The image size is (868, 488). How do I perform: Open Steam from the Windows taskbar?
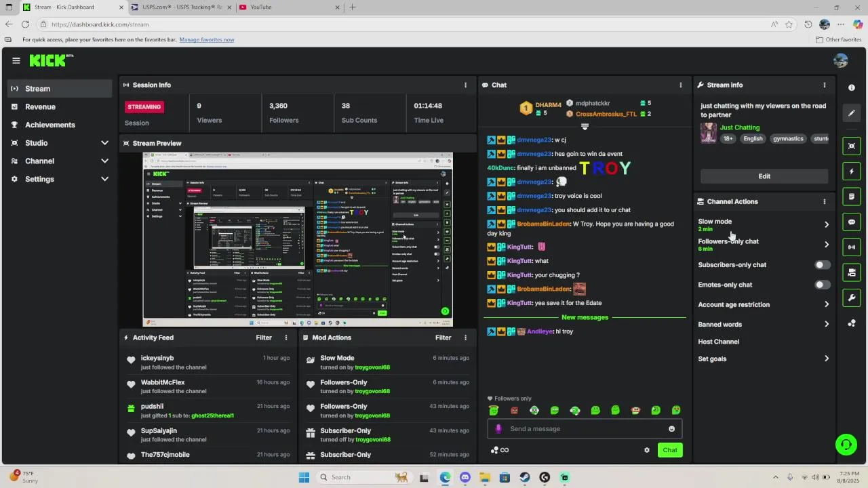[525, 477]
